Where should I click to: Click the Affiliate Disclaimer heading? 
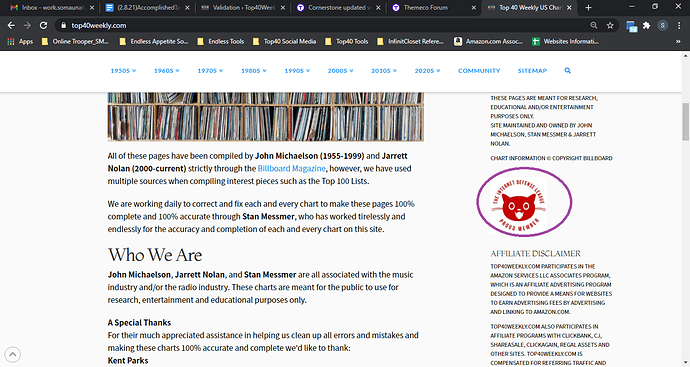click(536, 253)
